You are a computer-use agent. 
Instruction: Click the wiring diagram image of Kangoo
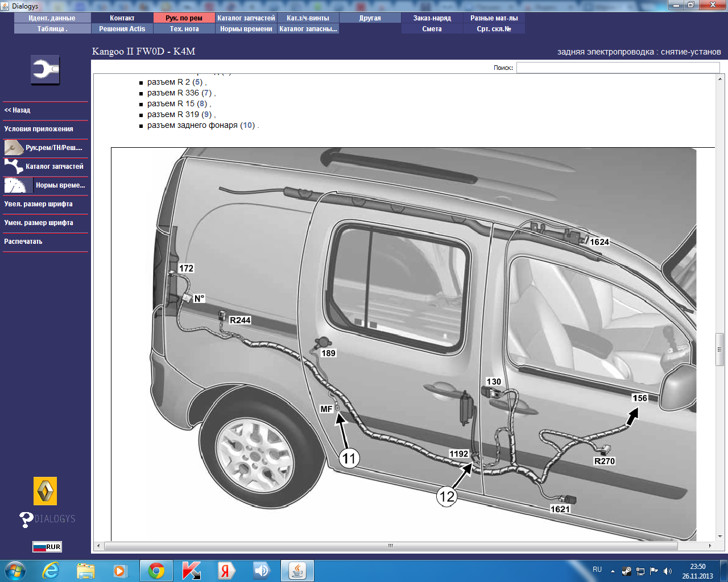point(412,344)
